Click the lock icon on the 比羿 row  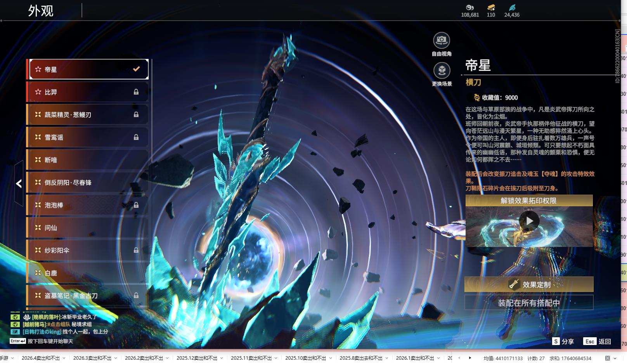136,92
